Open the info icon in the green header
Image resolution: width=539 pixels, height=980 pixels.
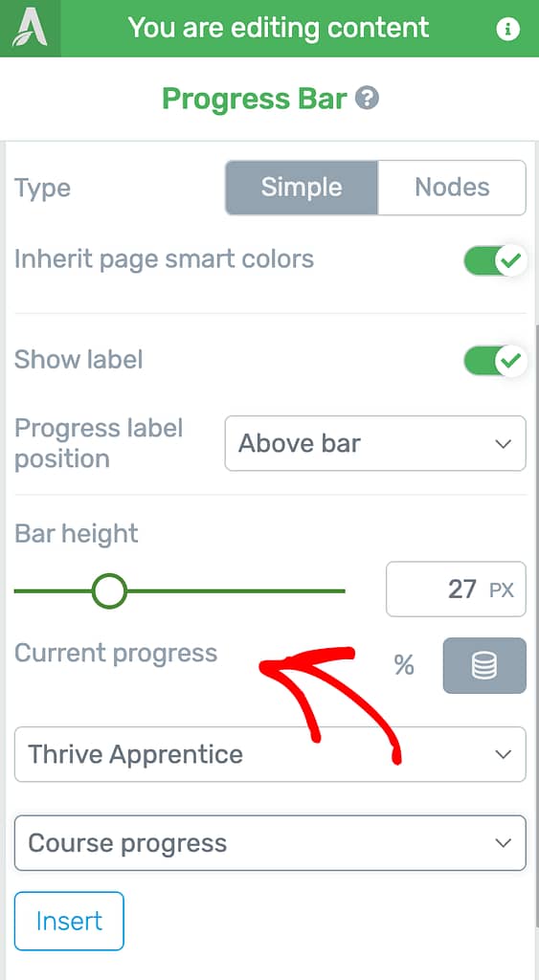(x=507, y=29)
